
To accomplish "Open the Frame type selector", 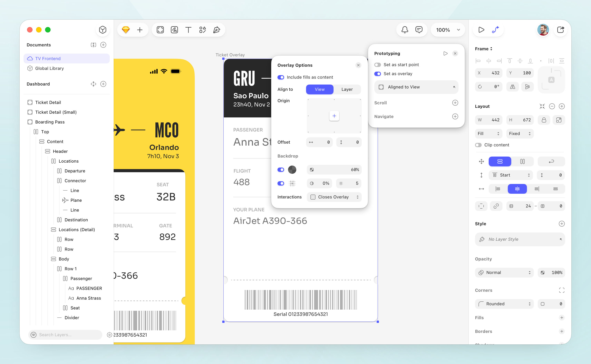I will coord(483,49).
